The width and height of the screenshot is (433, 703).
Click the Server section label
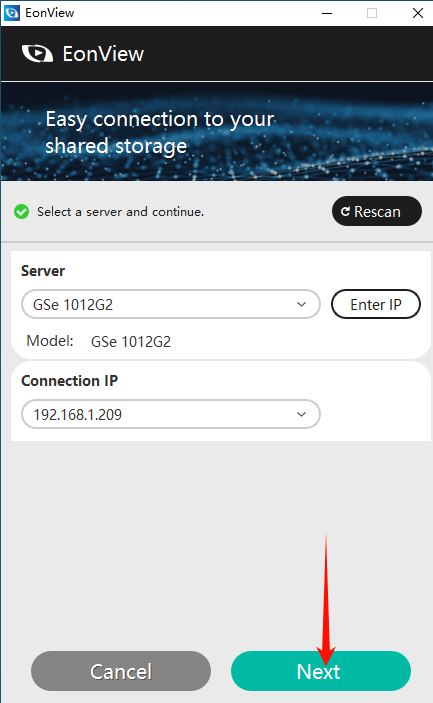43,271
